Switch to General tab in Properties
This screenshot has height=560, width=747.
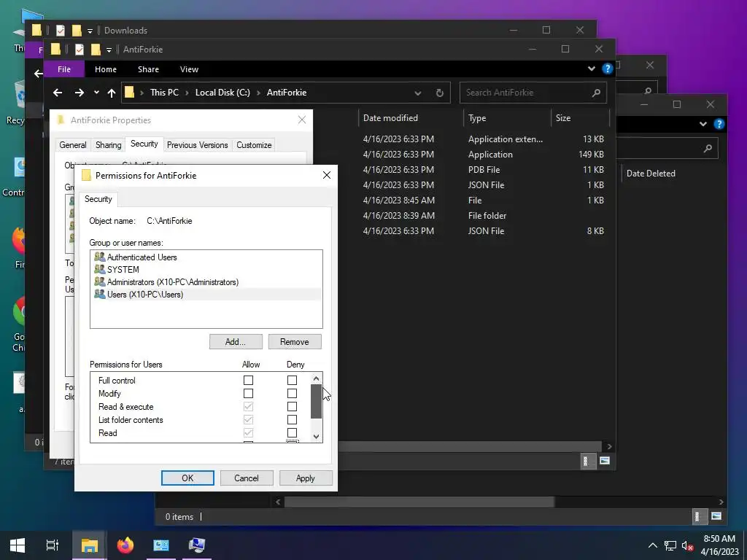[73, 145]
